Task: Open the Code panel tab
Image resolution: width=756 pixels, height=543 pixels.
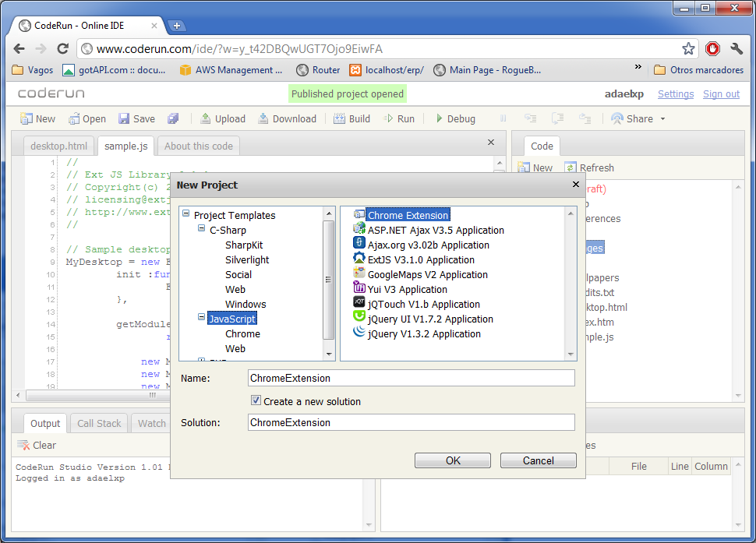Action: pyautogui.click(x=542, y=146)
